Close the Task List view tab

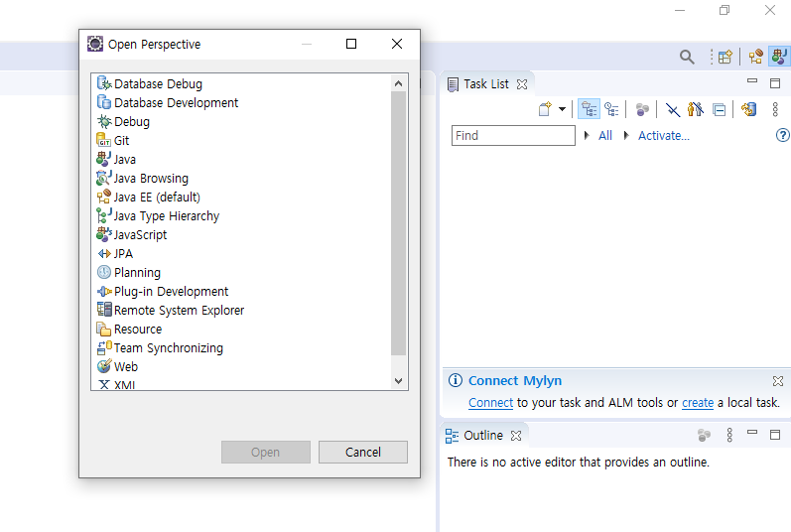(522, 84)
